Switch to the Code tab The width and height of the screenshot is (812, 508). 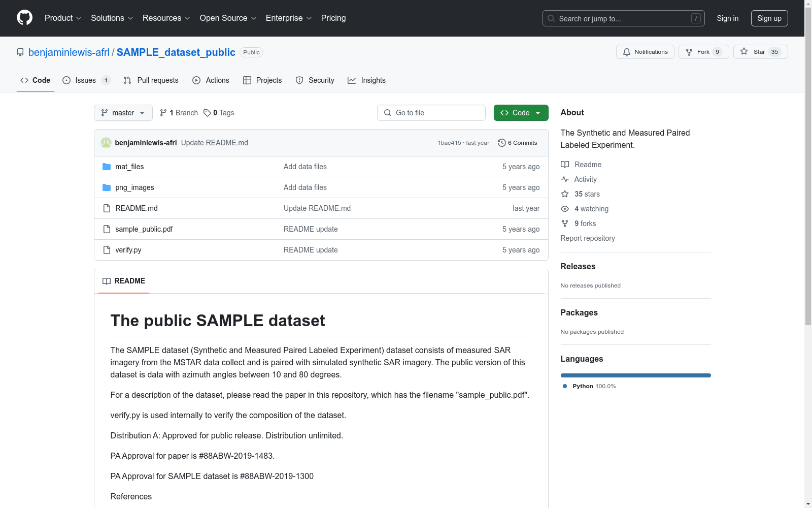[x=36, y=80]
